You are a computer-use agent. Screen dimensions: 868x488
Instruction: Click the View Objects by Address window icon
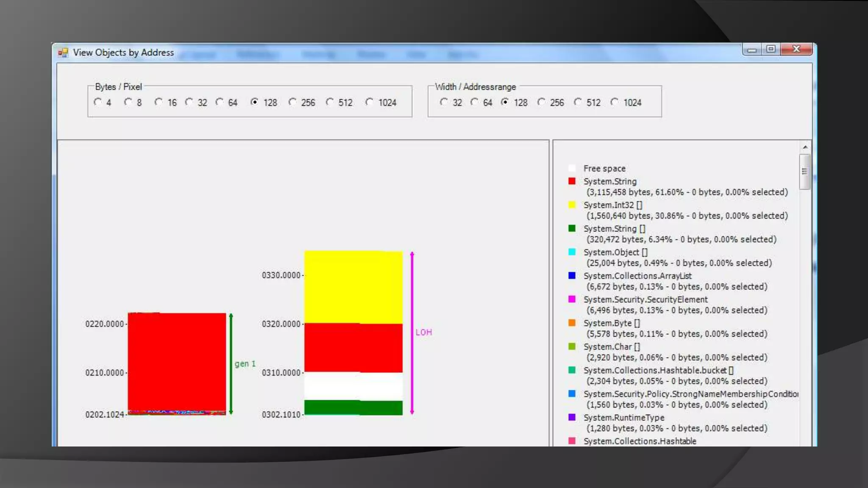click(63, 53)
